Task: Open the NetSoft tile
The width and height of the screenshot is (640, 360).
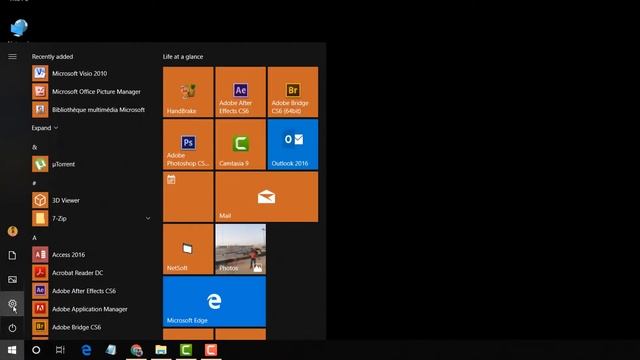Action: coord(188,249)
